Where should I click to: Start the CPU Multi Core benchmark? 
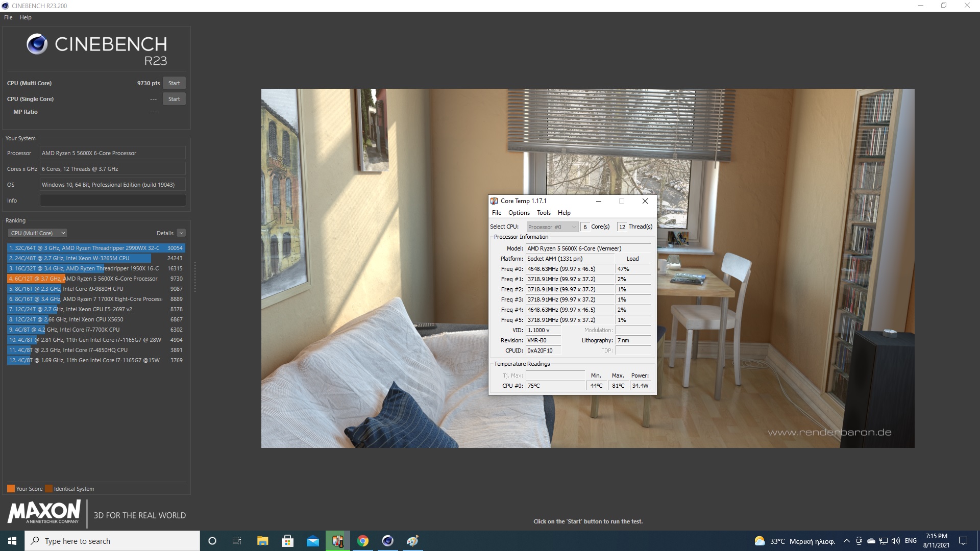click(x=174, y=83)
